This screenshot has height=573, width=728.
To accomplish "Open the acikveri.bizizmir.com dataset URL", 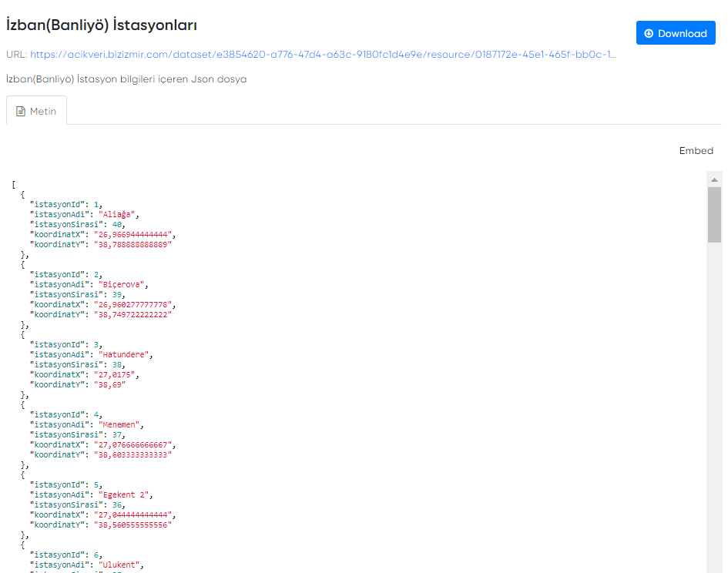I will [x=322, y=55].
